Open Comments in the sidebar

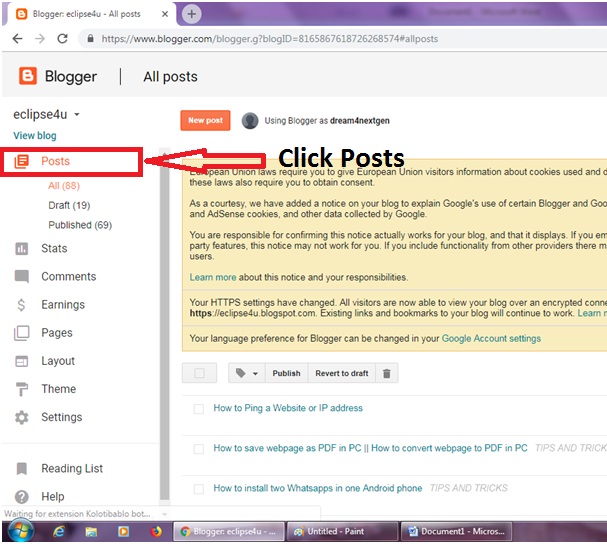(69, 276)
